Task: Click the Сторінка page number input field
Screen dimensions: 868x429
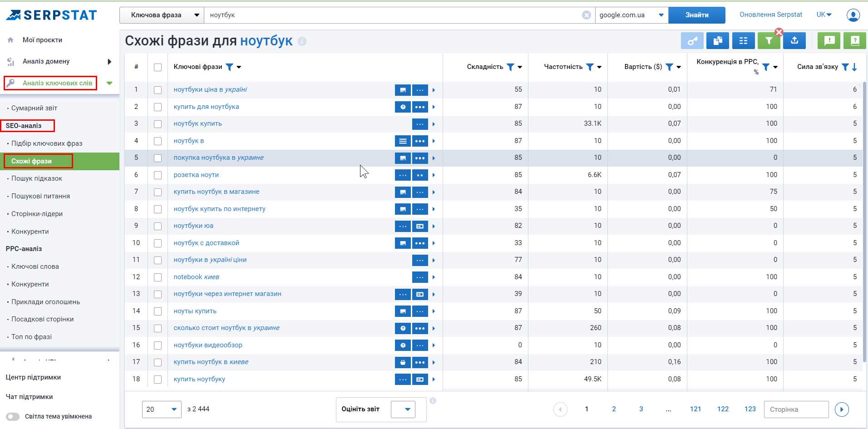Action: (x=796, y=409)
